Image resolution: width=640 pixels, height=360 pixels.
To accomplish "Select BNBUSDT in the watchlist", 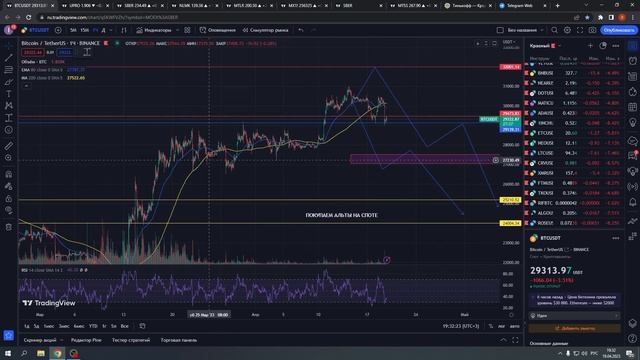I will [574, 73].
